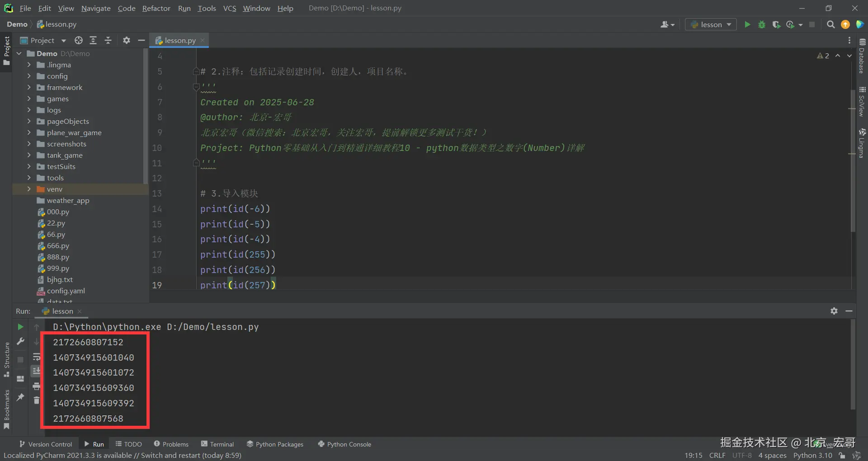The image size is (868, 461).
Task: Click the orange update arrow icon
Action: (x=845, y=24)
